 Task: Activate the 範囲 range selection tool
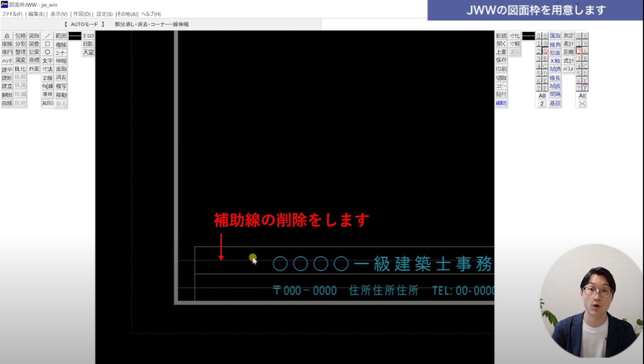62,36
